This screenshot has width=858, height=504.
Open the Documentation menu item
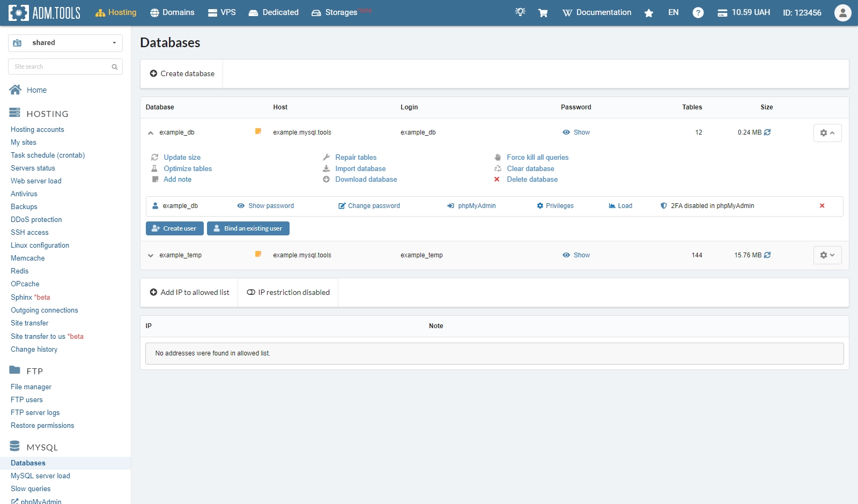coord(597,12)
